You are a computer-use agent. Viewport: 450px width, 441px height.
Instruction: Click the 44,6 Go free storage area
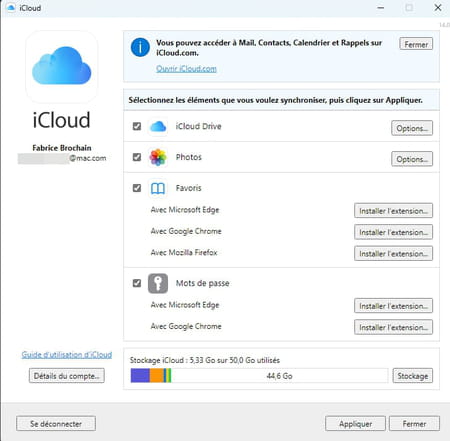coord(279,376)
